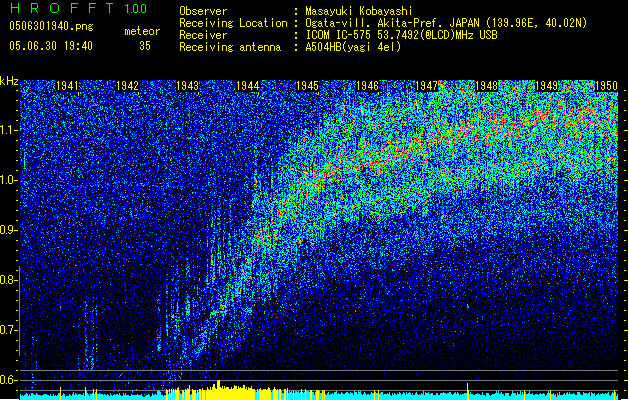
Task: Click the Receiving Location label
Action: point(233,23)
